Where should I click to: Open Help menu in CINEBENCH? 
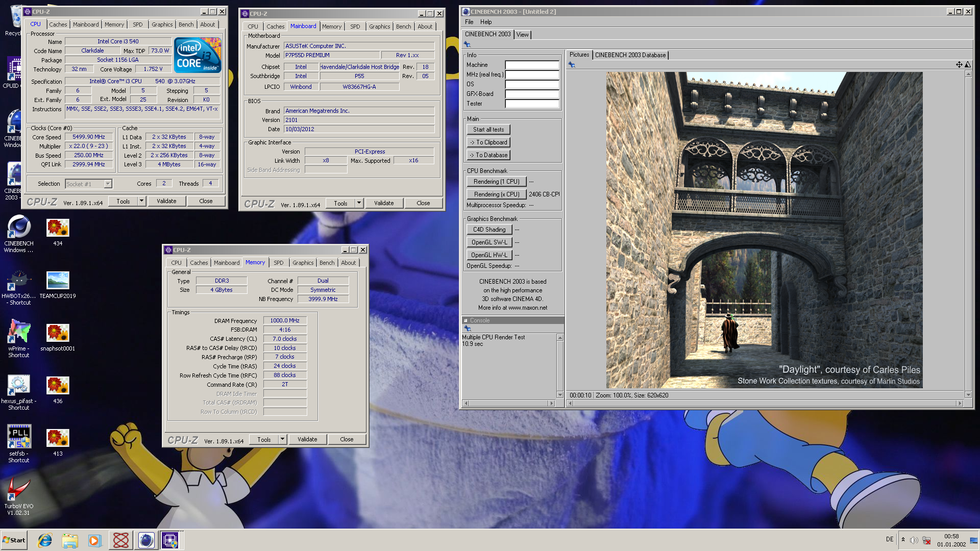tap(486, 22)
